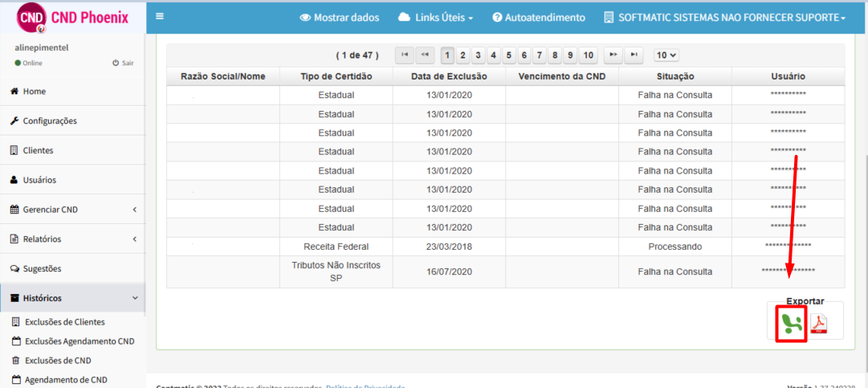868x388 pixels.
Task: Click the Tributos Não Inscritos SP cell
Action: coord(336,272)
